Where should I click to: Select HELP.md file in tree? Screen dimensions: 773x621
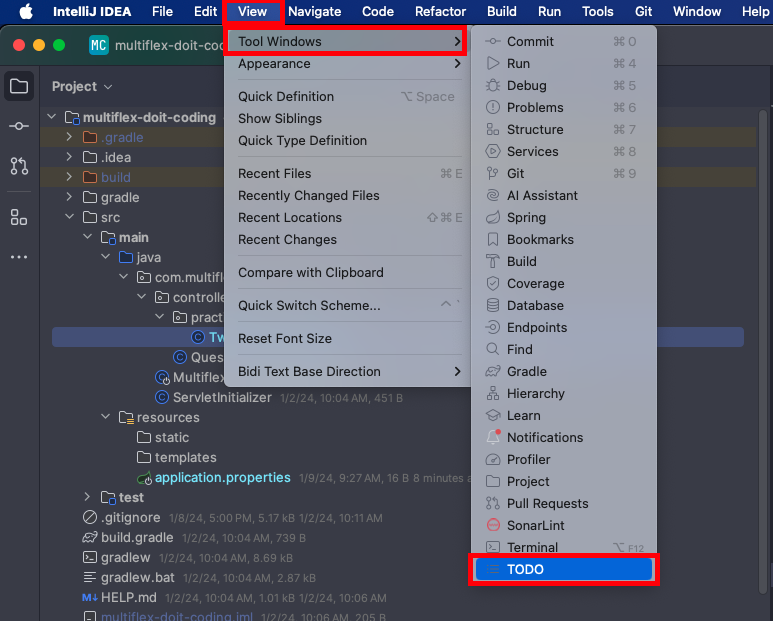click(129, 597)
